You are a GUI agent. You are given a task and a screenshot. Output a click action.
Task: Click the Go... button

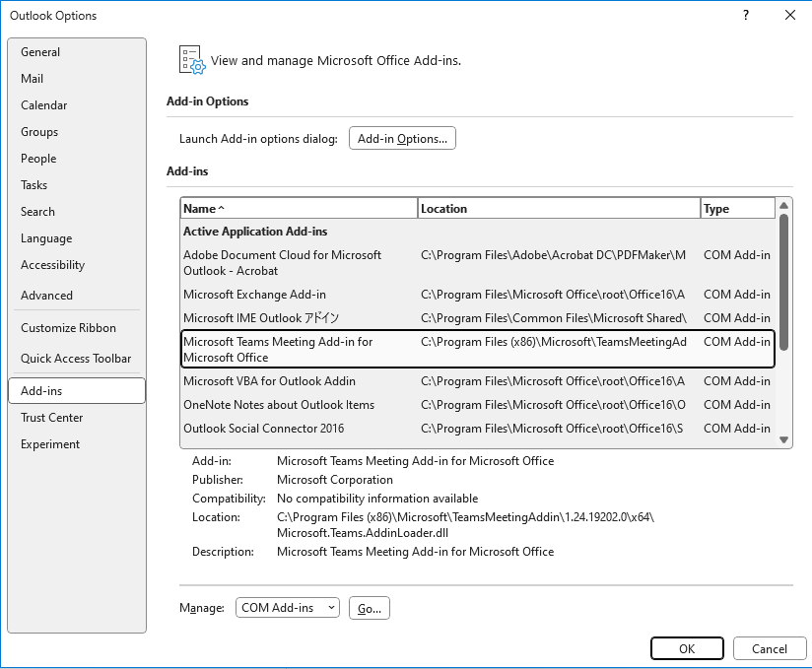pyautogui.click(x=370, y=608)
